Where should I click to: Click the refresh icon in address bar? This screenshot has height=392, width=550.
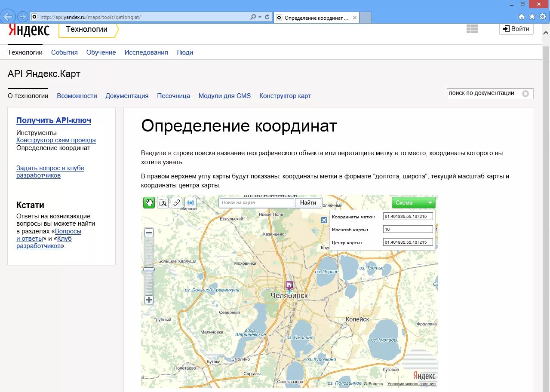point(267,17)
